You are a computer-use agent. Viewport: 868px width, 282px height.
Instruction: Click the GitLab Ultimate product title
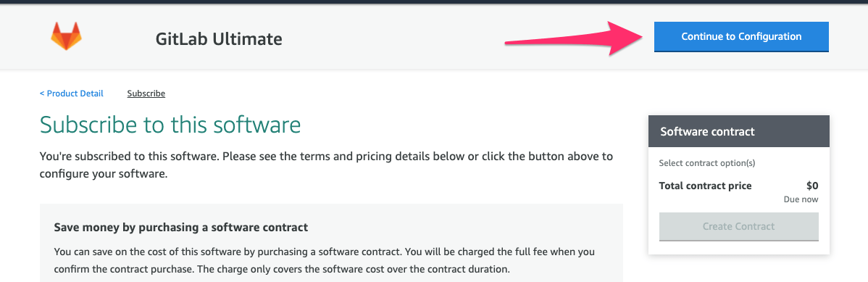pos(220,38)
